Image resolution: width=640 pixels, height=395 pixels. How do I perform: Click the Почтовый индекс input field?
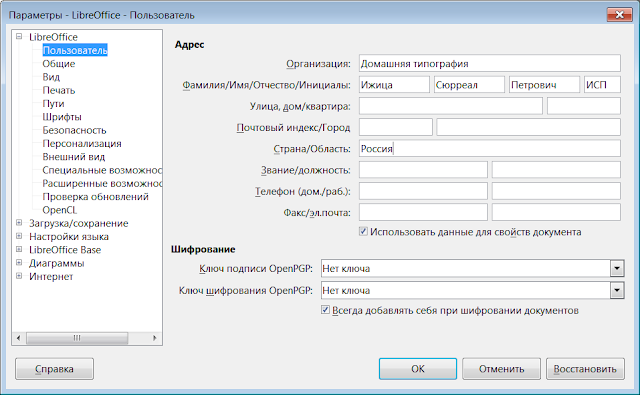tap(396, 127)
